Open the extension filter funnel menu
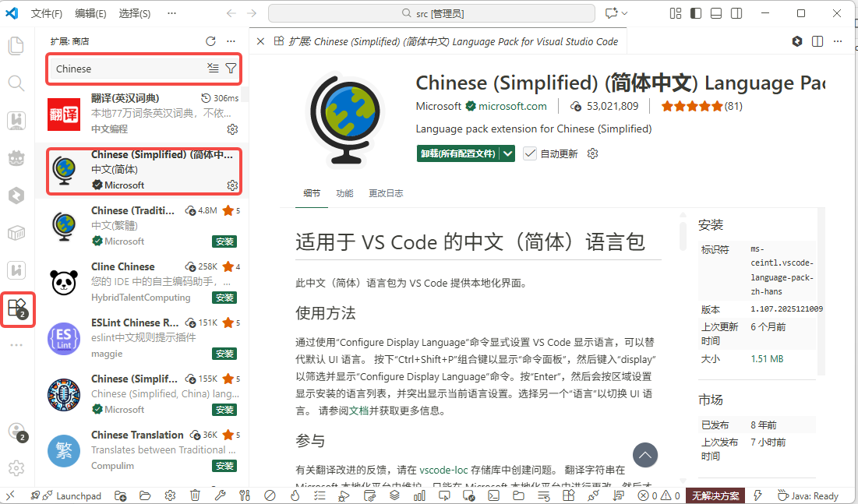 coord(231,68)
